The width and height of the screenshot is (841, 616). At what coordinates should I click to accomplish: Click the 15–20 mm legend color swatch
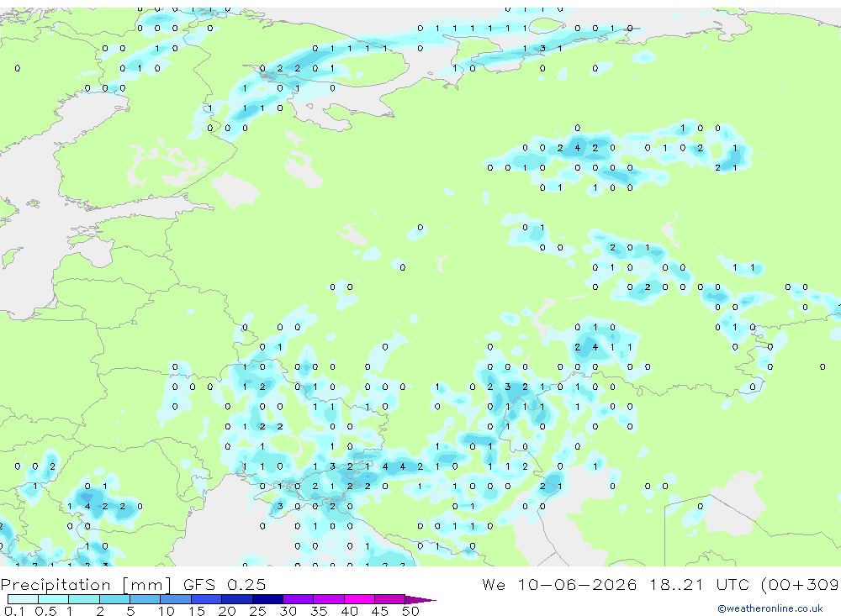(207, 599)
